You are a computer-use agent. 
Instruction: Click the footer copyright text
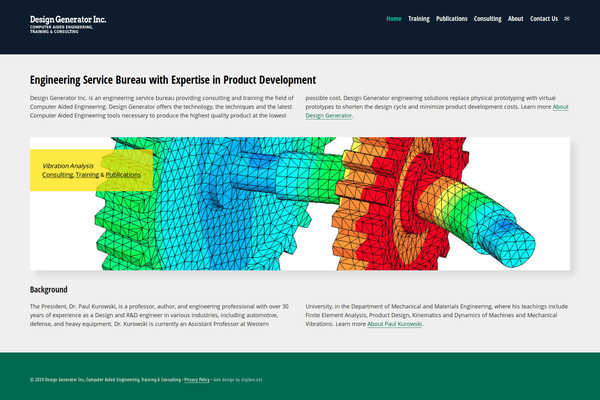100,380
